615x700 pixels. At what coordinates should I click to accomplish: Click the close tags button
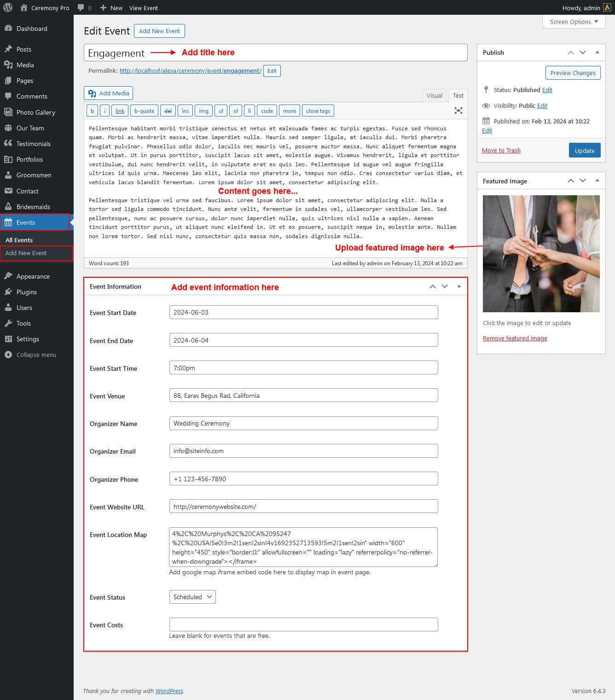(318, 111)
